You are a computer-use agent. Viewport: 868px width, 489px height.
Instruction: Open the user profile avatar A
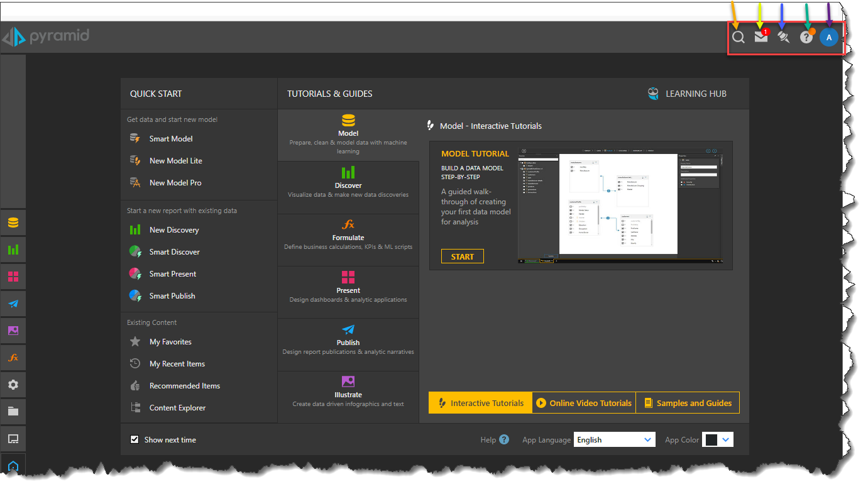point(829,37)
